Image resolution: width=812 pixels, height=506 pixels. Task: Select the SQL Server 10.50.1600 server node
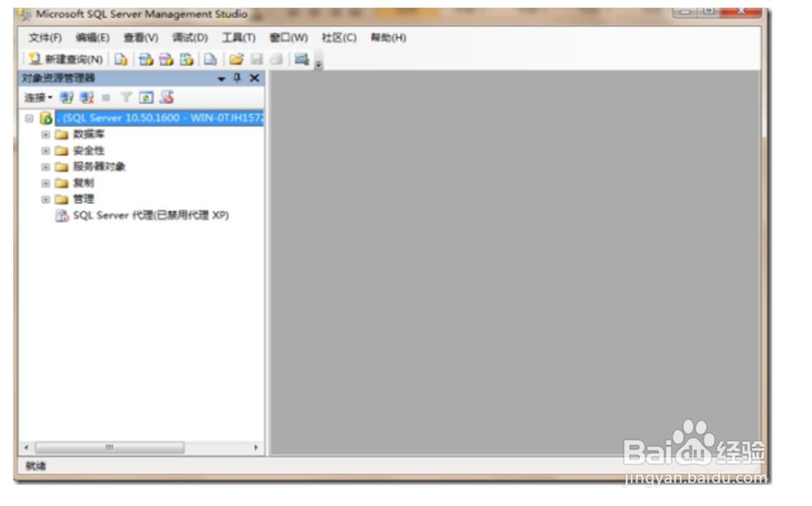point(160,118)
